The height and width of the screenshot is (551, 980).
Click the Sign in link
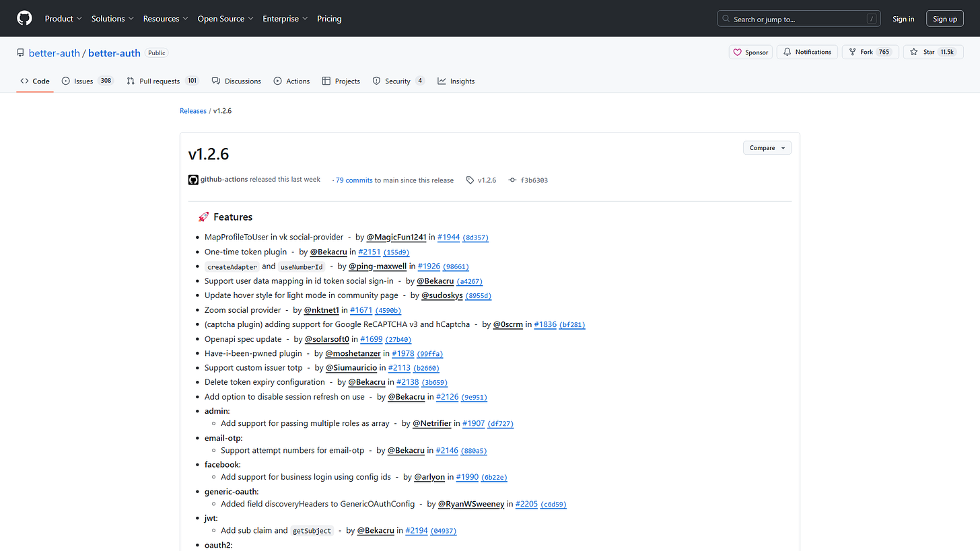coord(903,19)
